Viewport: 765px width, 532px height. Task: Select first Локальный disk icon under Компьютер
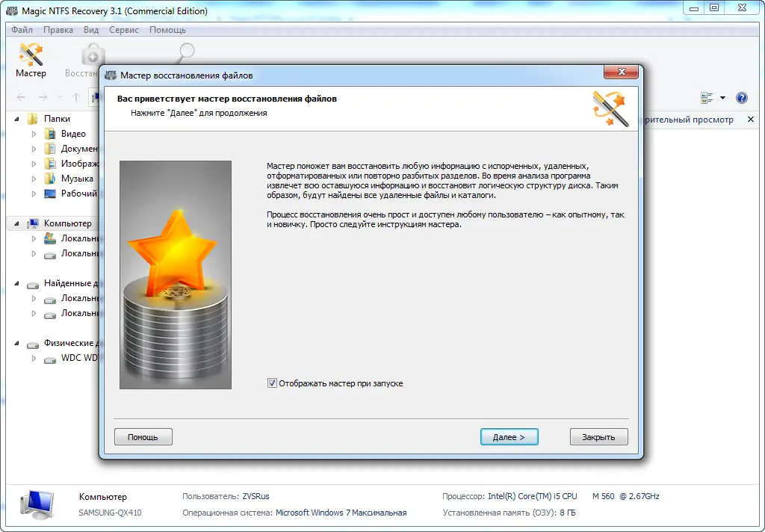[50, 238]
